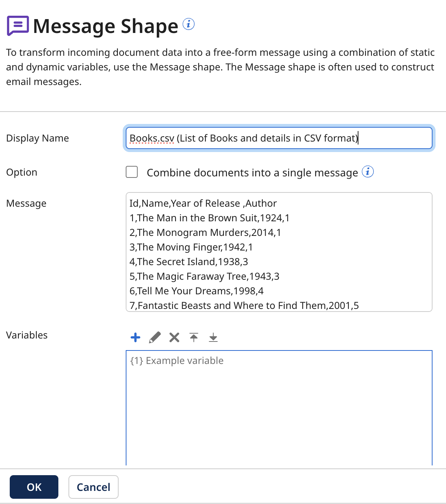Move the selected variable to the top

click(194, 337)
